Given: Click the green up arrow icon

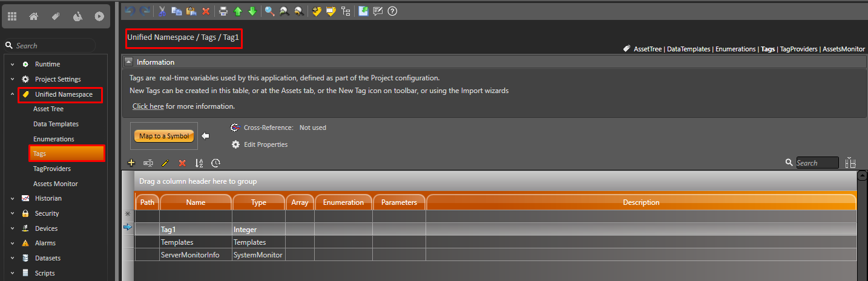Looking at the screenshot, I should (x=238, y=11).
